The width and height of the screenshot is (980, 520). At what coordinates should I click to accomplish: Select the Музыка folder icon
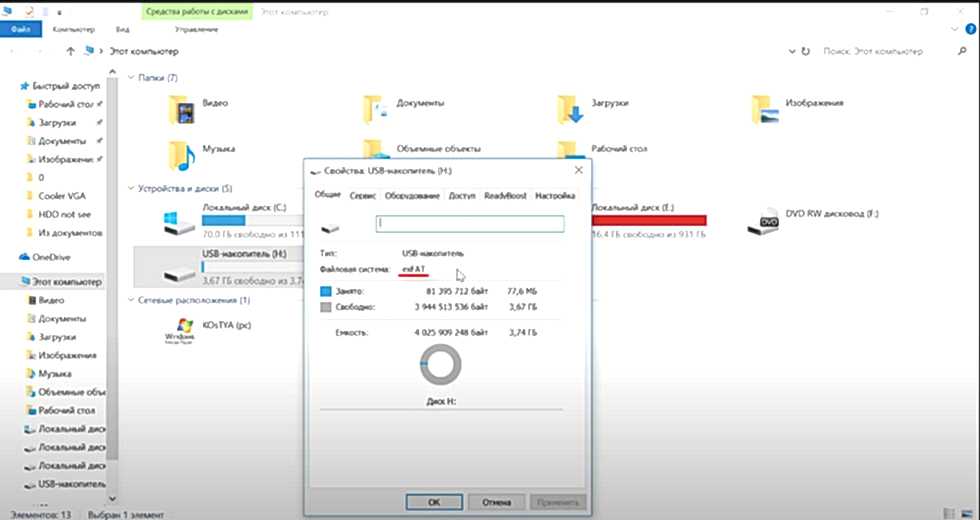tap(182, 152)
